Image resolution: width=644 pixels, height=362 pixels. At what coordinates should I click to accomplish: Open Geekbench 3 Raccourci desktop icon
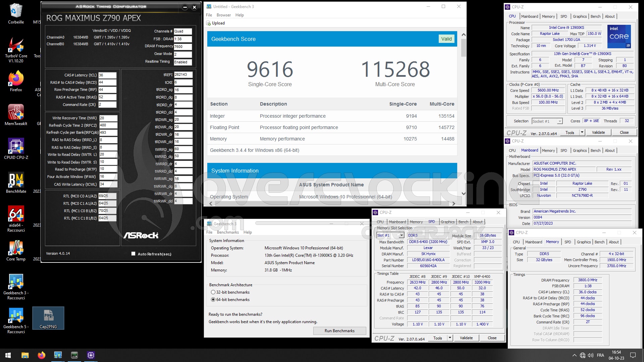point(16,287)
